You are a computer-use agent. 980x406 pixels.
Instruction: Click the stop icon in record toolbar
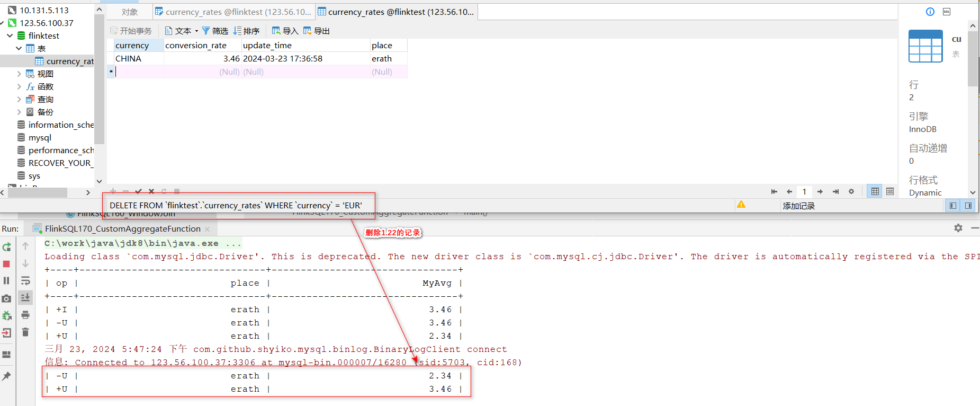pyautogui.click(x=177, y=191)
